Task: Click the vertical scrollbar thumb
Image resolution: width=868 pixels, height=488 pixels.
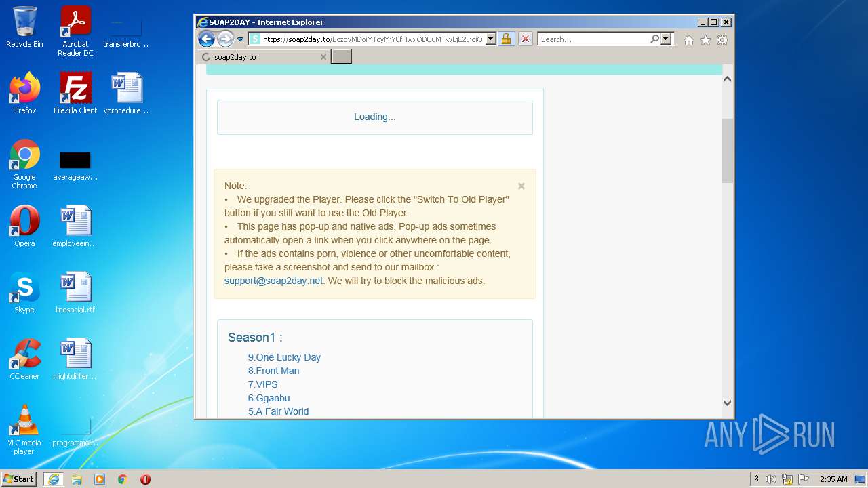Action: pyautogui.click(x=727, y=150)
